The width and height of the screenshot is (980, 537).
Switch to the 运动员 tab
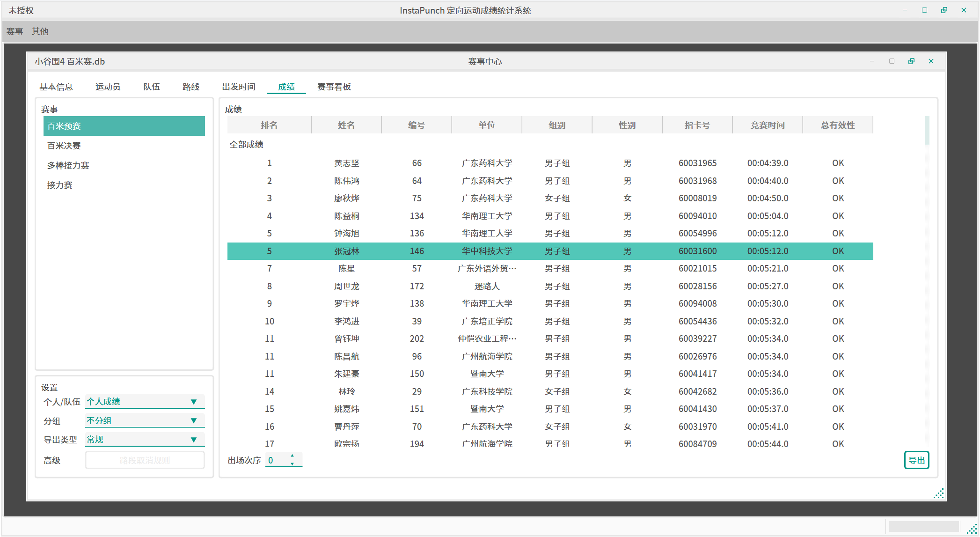tap(108, 87)
